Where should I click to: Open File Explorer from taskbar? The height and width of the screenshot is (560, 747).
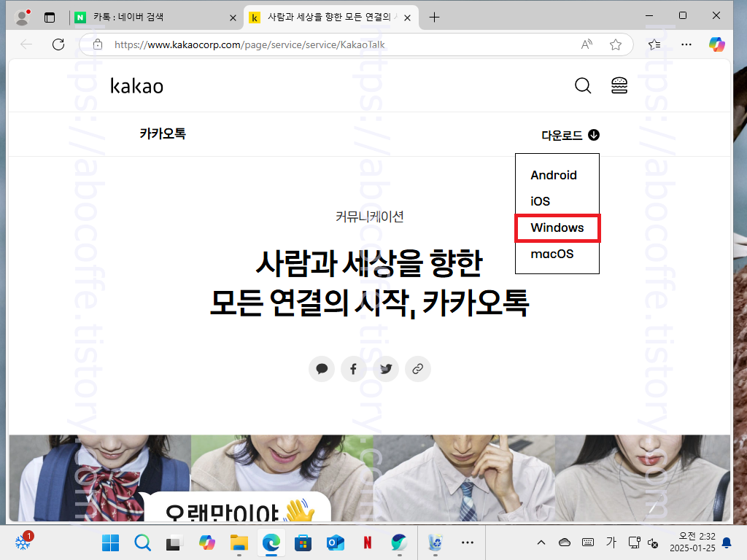(239, 542)
